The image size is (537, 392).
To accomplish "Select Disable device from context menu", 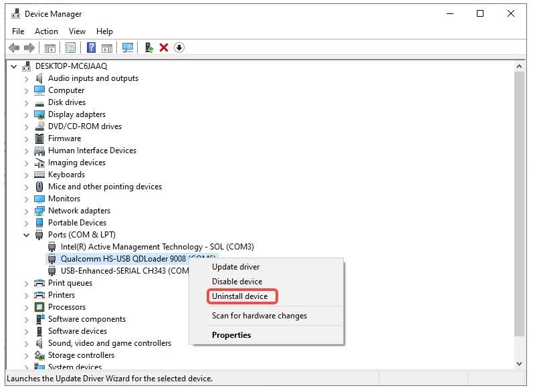I will point(237,282).
